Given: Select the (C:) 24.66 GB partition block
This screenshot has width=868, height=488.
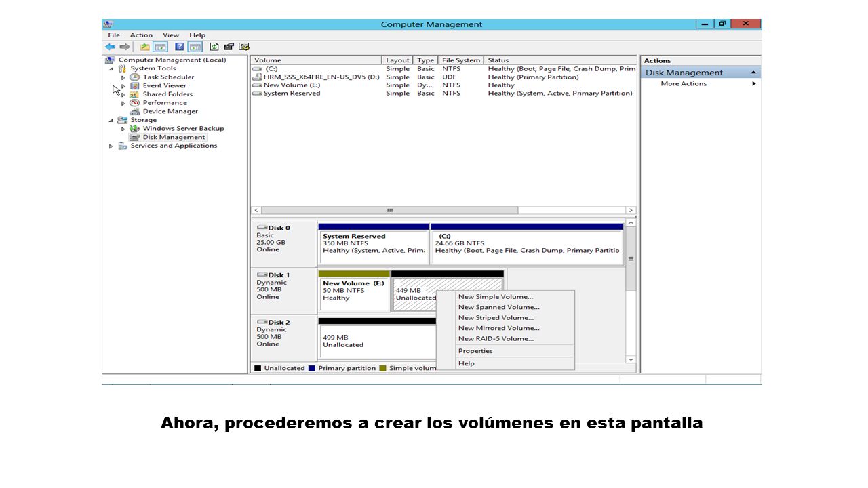Looking at the screenshot, I should click(x=527, y=244).
